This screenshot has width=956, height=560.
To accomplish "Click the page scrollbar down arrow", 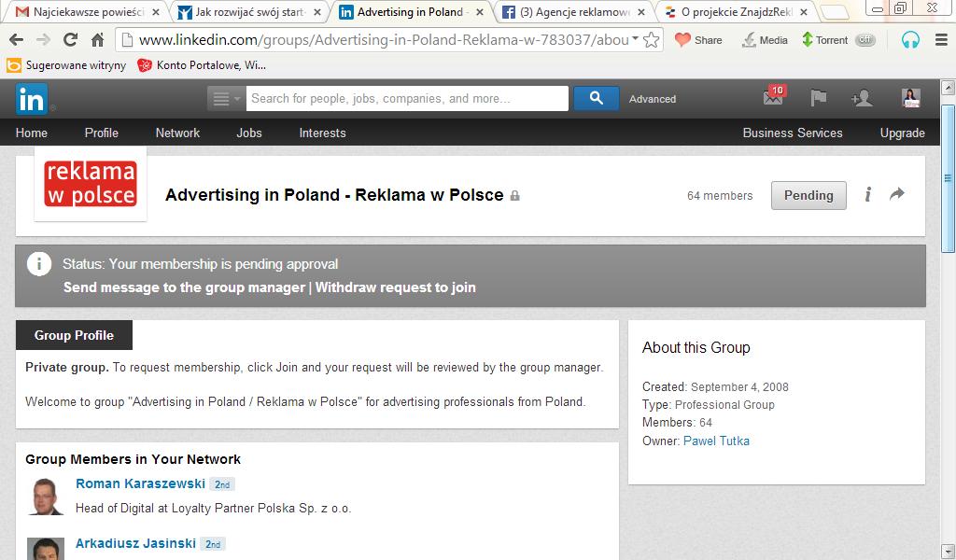I will [949, 551].
